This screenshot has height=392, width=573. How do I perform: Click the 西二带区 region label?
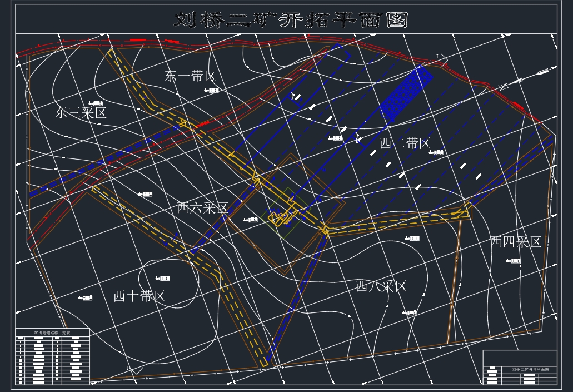point(405,143)
